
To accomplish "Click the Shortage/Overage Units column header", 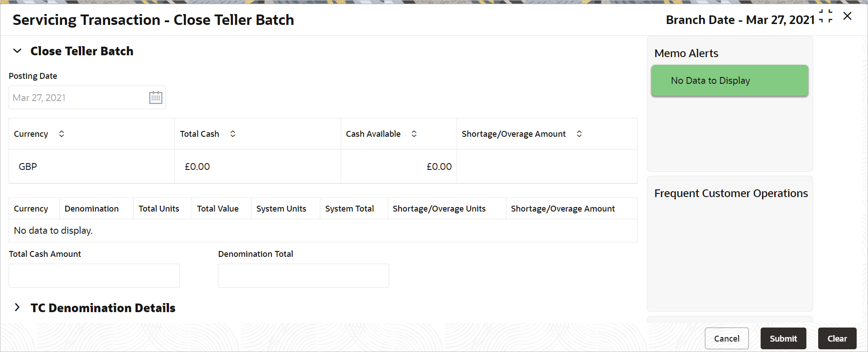I will pyautogui.click(x=439, y=209).
